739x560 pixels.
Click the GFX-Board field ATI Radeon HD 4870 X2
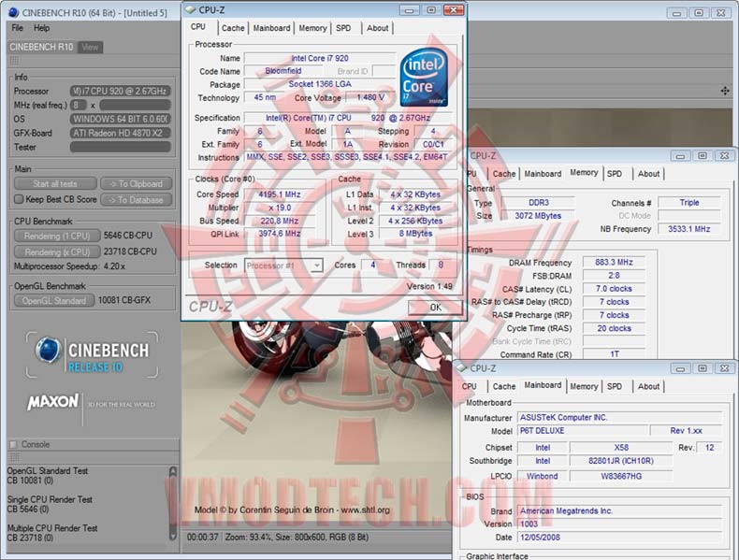coord(120,134)
